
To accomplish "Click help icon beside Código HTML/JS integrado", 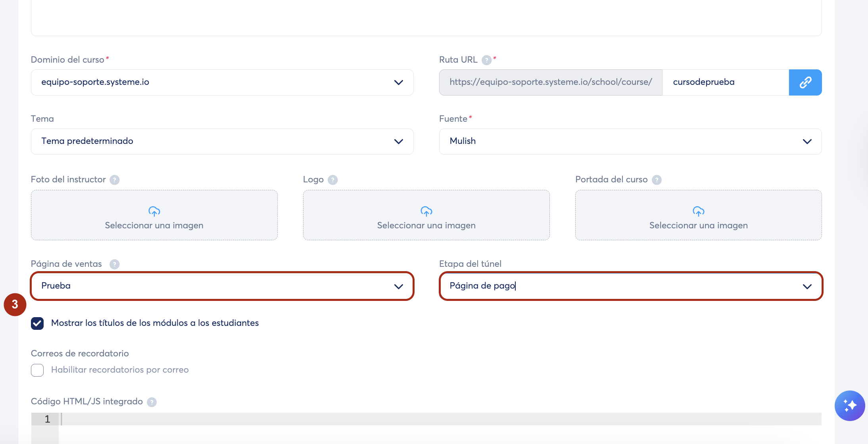I will (152, 402).
